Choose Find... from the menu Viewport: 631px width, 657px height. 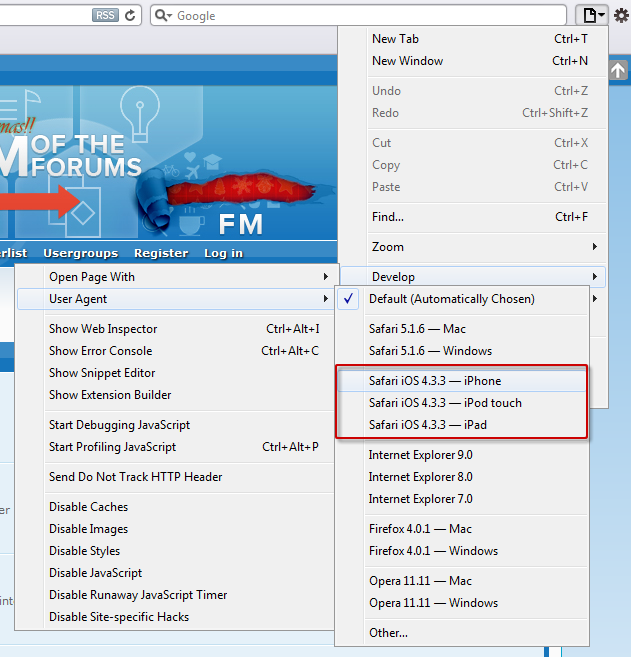pyautogui.click(x=473, y=217)
